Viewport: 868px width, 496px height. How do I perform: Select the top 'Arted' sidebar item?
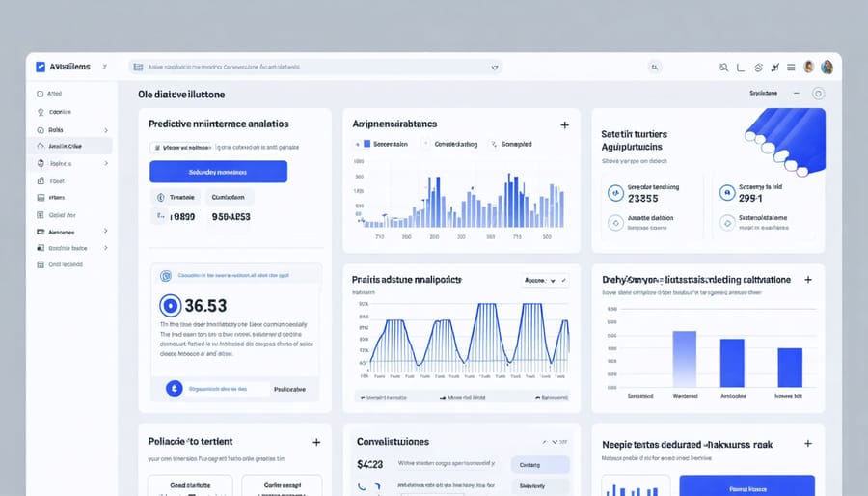click(x=53, y=95)
